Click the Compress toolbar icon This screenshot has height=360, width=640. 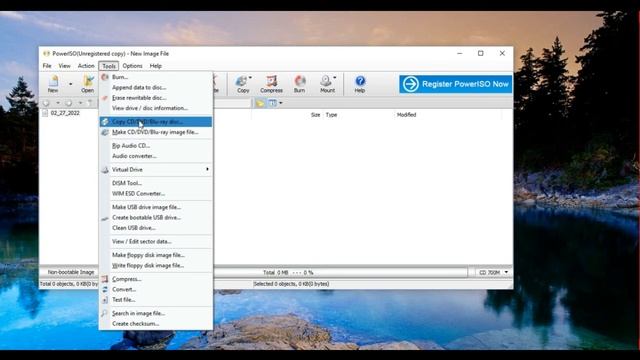(x=271, y=84)
